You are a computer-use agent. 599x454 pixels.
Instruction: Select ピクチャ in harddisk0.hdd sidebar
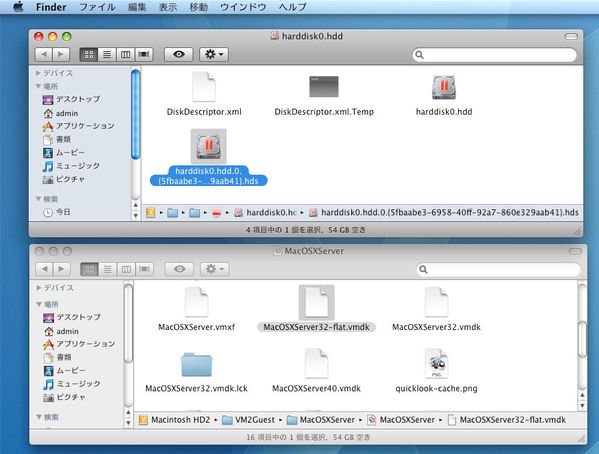point(63,179)
